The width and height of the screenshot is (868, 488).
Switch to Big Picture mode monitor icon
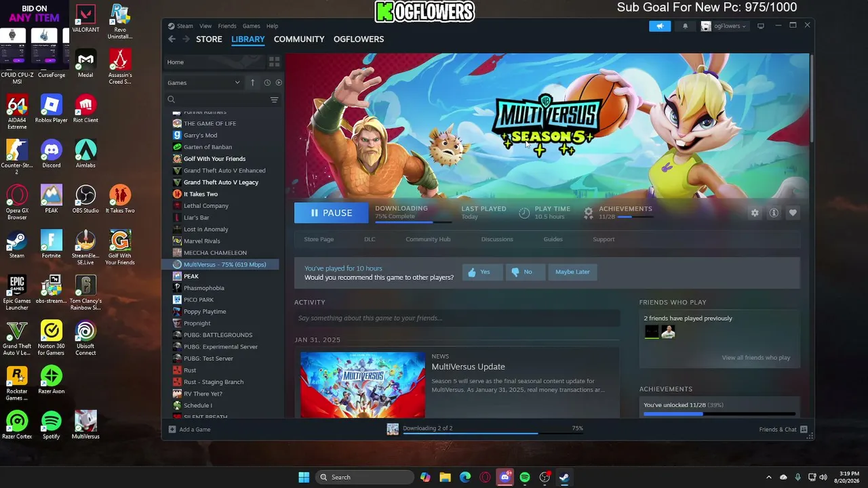(761, 26)
